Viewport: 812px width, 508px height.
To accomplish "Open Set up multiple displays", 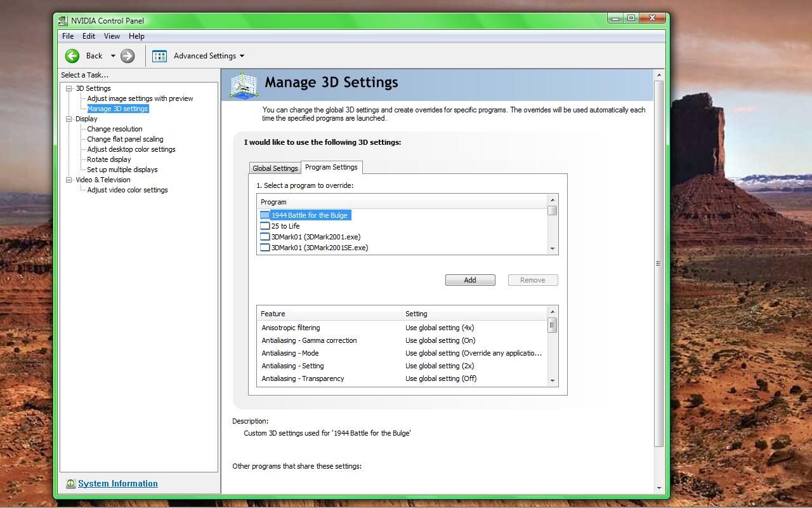I will tap(122, 170).
